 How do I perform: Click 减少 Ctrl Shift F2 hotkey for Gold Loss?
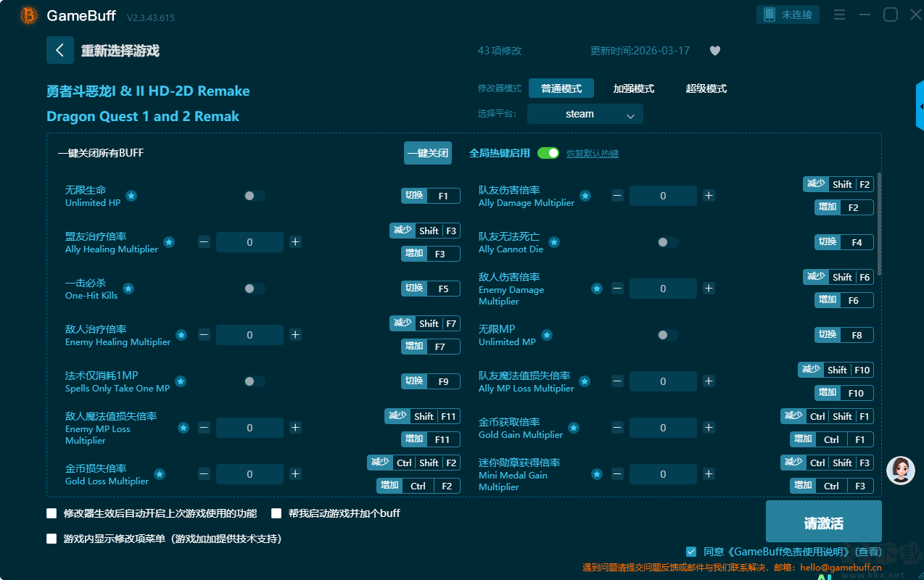[413, 463]
